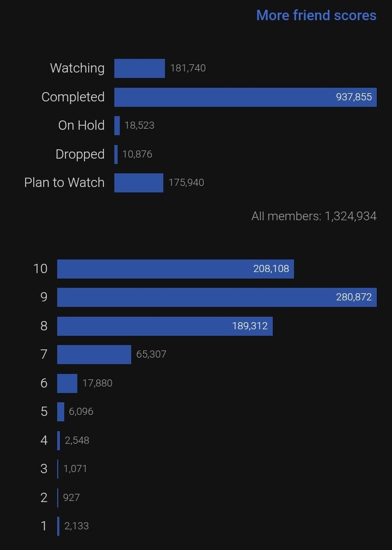The width and height of the screenshot is (392, 550).
Task: Click the score 8 bar
Action: (x=164, y=326)
